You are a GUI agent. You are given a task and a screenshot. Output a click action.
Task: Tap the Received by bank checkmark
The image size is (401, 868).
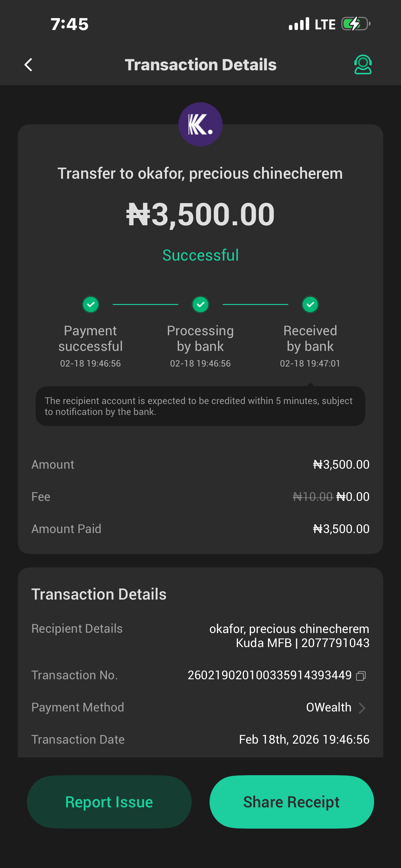coord(310,305)
